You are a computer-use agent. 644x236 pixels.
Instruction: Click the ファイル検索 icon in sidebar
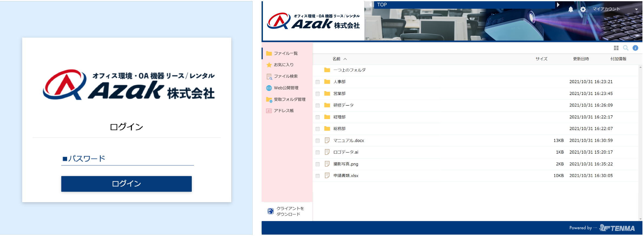(x=269, y=77)
